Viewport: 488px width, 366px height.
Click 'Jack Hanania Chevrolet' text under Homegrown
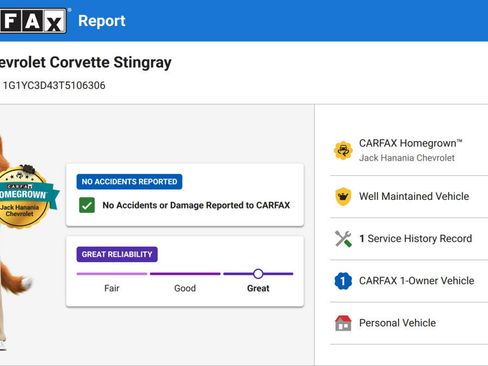click(x=407, y=158)
